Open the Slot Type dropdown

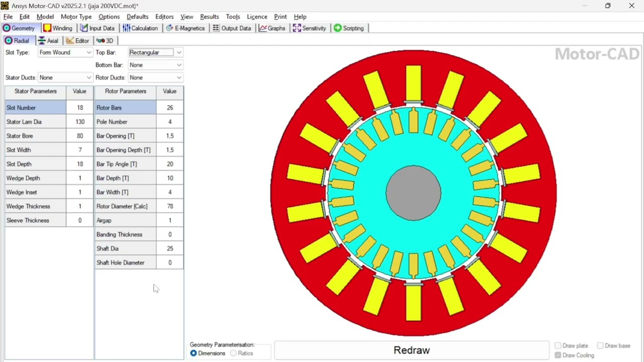coord(65,52)
